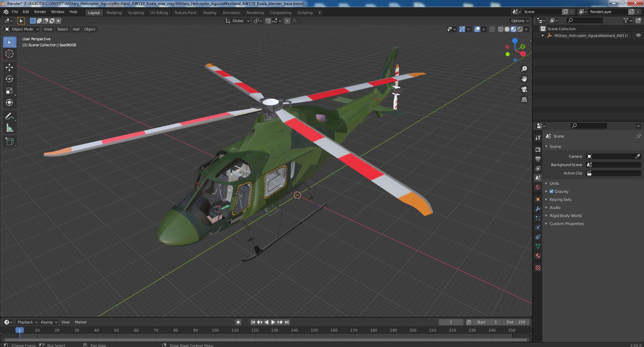Switch orthographic/perspective grid icon
644x347 pixels.
[x=524, y=100]
